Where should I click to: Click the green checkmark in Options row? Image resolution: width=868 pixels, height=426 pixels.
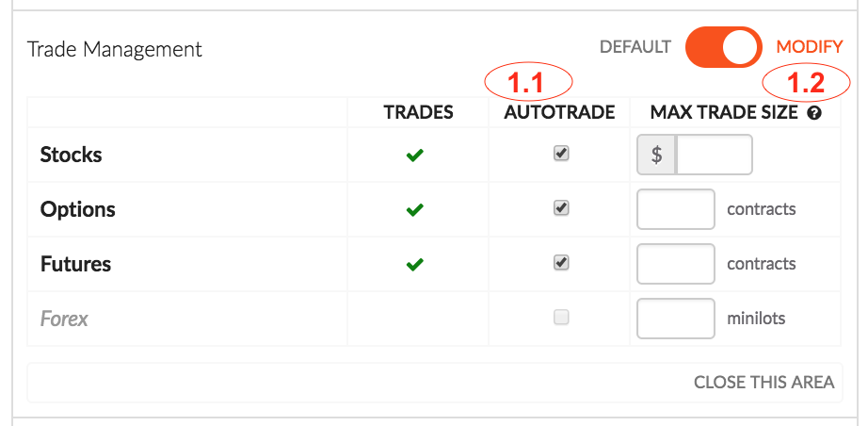(414, 210)
